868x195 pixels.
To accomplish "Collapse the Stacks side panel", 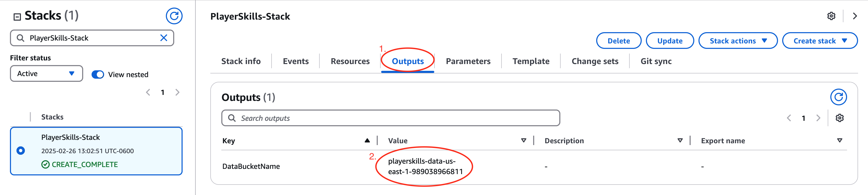I will [17, 16].
